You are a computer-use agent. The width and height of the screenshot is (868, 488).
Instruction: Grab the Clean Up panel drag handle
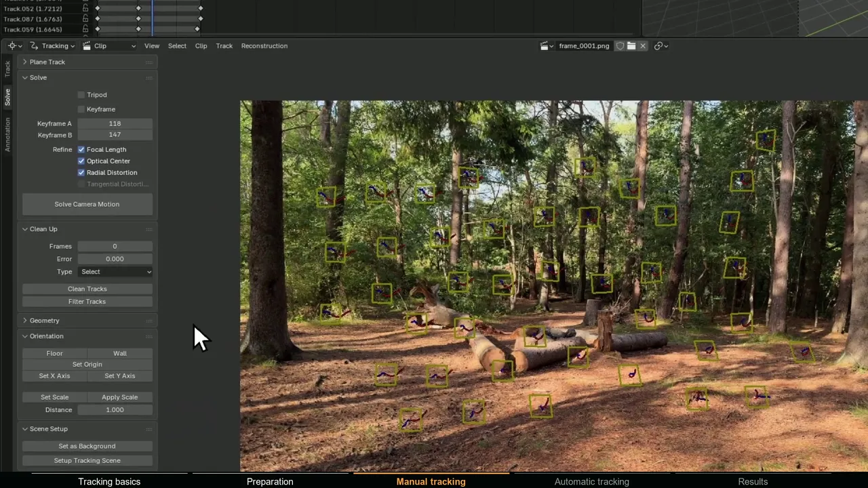click(x=149, y=229)
